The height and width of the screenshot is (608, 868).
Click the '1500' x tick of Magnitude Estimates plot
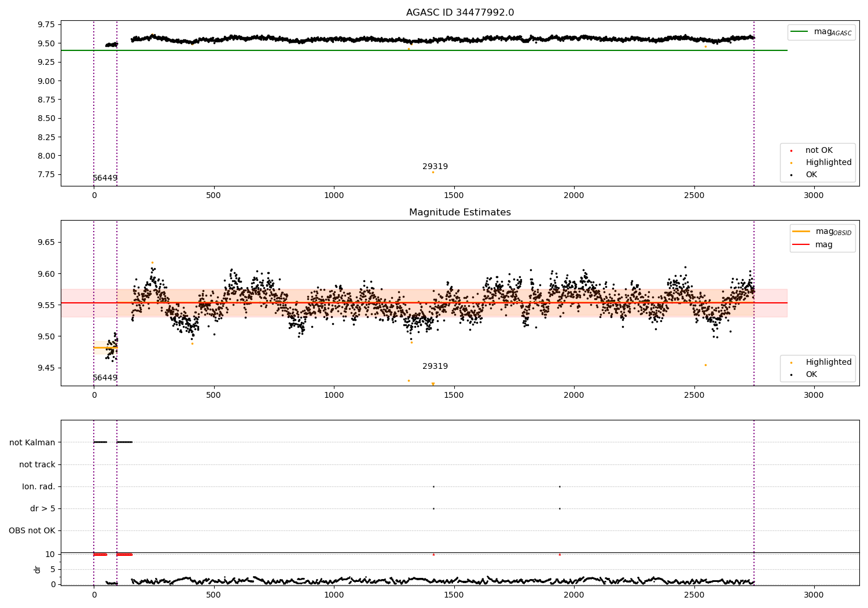click(x=454, y=395)
